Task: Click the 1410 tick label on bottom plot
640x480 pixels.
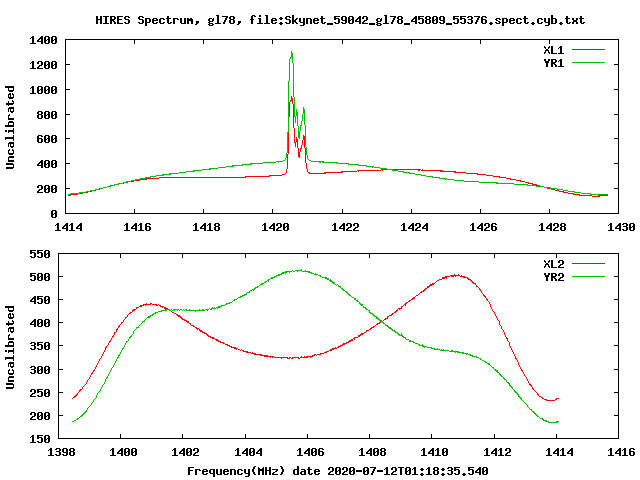Action: pyautogui.click(x=434, y=452)
